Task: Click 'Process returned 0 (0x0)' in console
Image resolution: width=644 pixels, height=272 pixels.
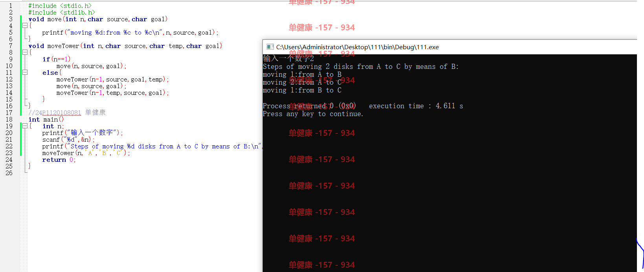Action: pos(309,106)
